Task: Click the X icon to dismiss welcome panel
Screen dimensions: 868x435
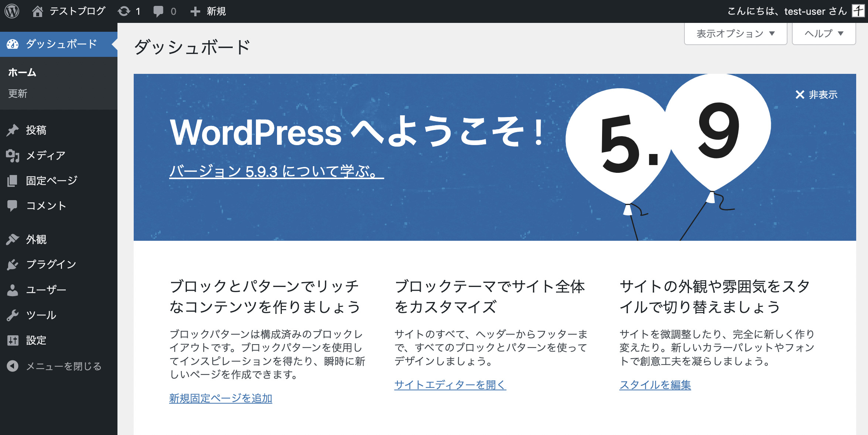Action: [800, 95]
